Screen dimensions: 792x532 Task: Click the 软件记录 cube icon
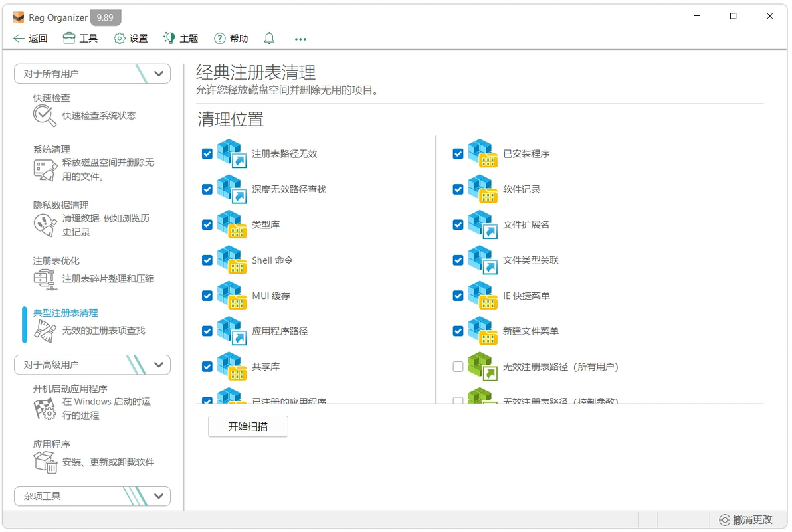point(483,189)
